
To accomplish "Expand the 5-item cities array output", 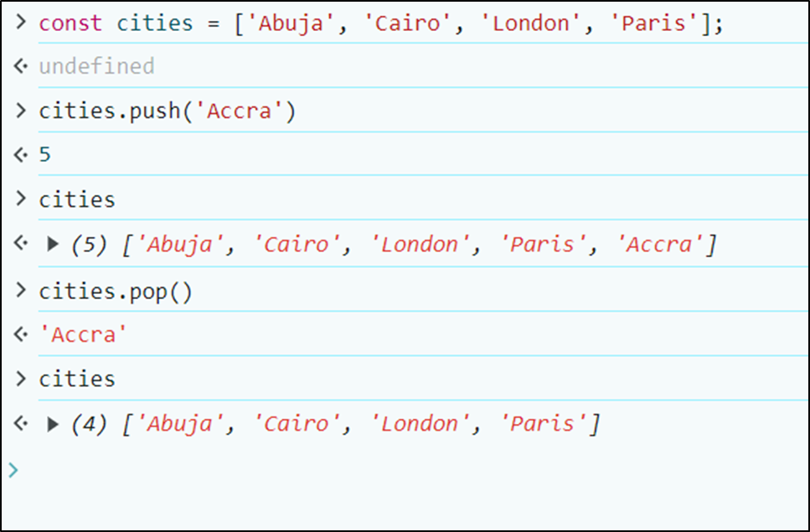I will point(53,245).
